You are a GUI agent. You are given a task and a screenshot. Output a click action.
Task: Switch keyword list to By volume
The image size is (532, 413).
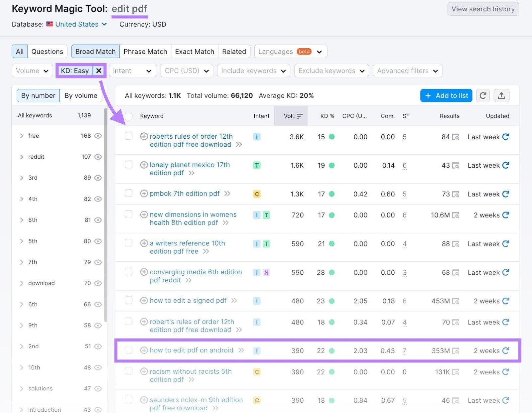click(81, 95)
